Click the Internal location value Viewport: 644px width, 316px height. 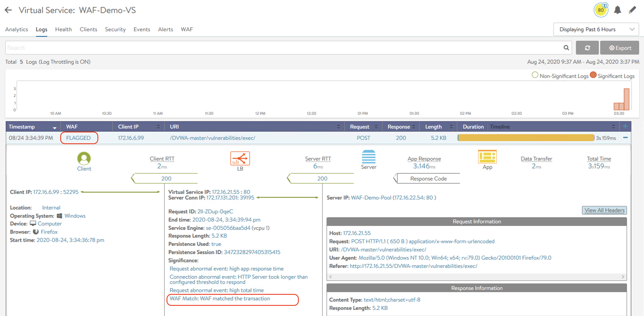click(x=51, y=208)
